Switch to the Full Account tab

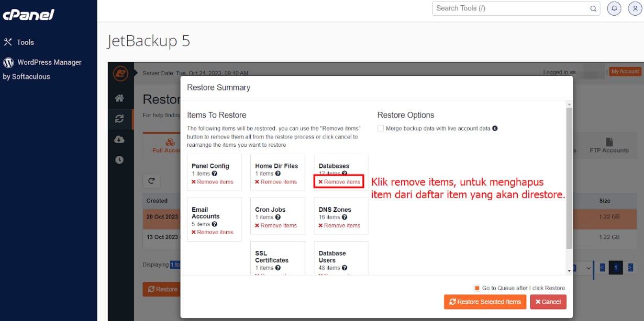(x=166, y=146)
